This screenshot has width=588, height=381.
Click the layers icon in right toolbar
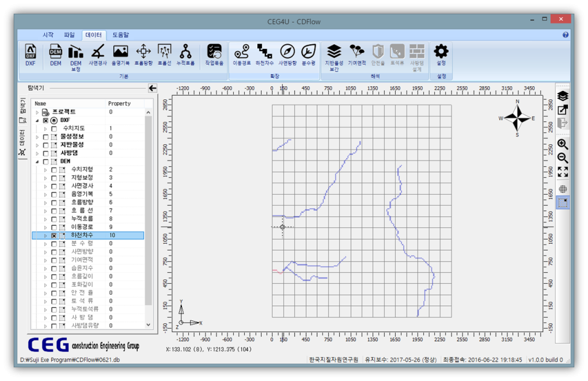(563, 96)
